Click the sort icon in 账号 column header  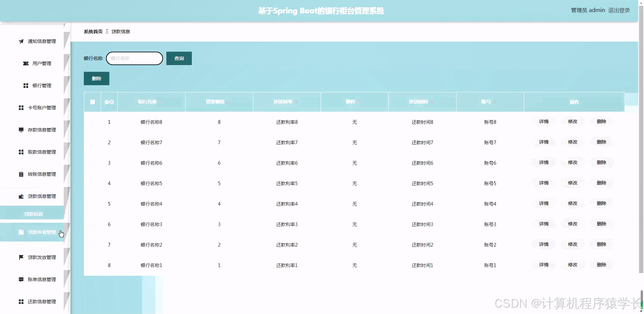tap(495, 102)
